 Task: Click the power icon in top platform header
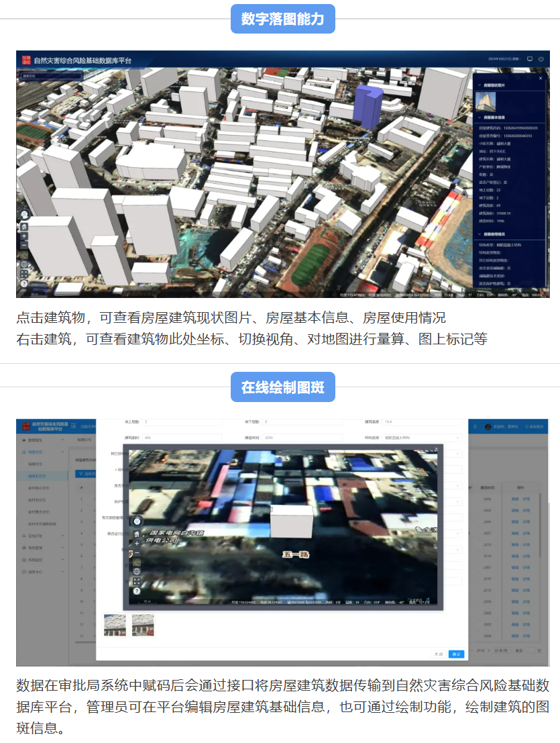coord(541,59)
